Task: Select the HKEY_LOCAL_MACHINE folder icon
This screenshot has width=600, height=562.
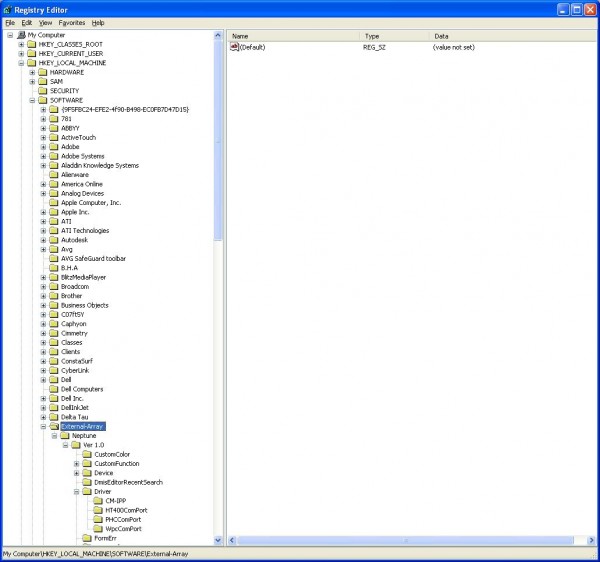Action: tap(32, 63)
